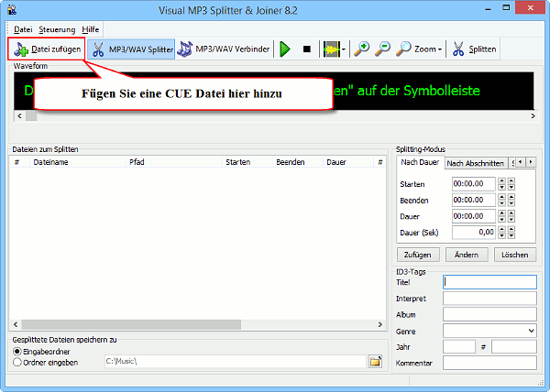Increase Beenden time with first up arrow

pos(502,197)
